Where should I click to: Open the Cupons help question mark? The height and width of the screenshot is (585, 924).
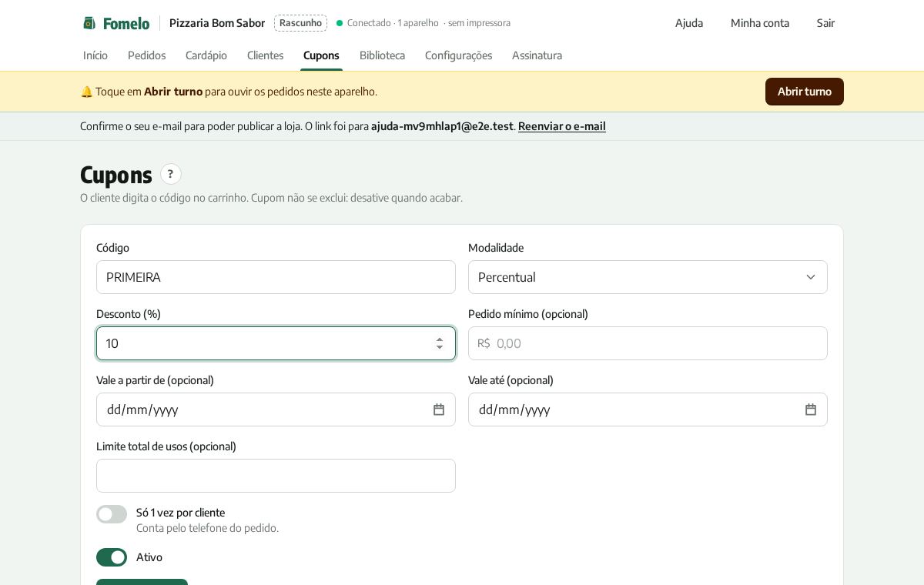click(171, 174)
